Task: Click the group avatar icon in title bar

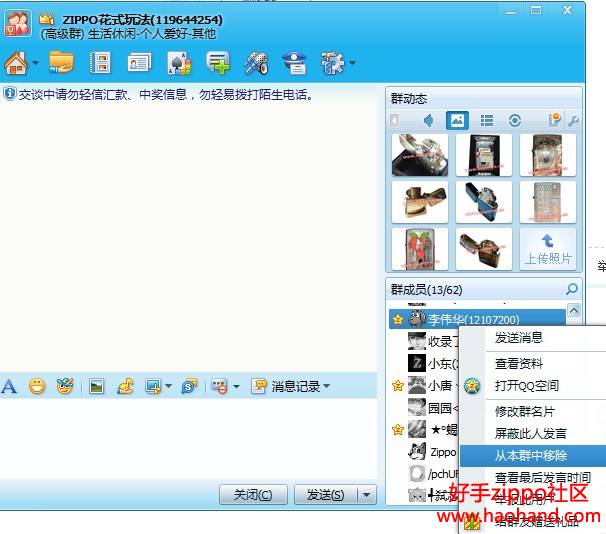Action: [x=17, y=24]
